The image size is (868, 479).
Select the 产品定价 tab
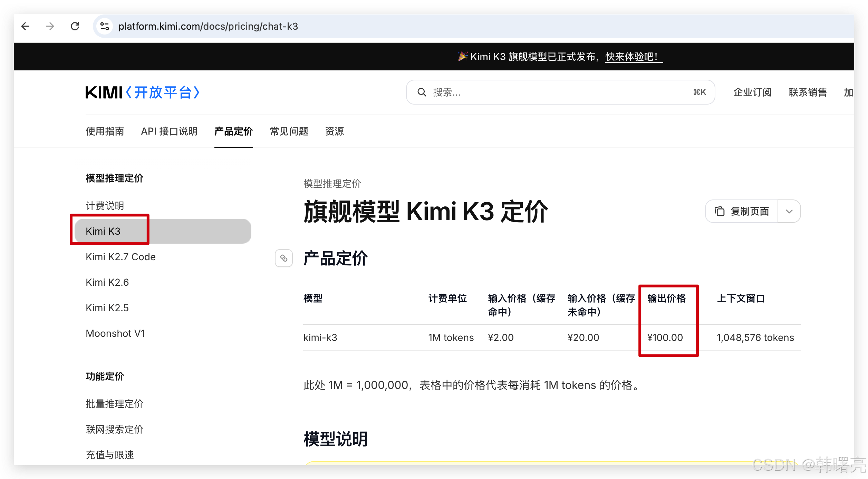point(234,131)
